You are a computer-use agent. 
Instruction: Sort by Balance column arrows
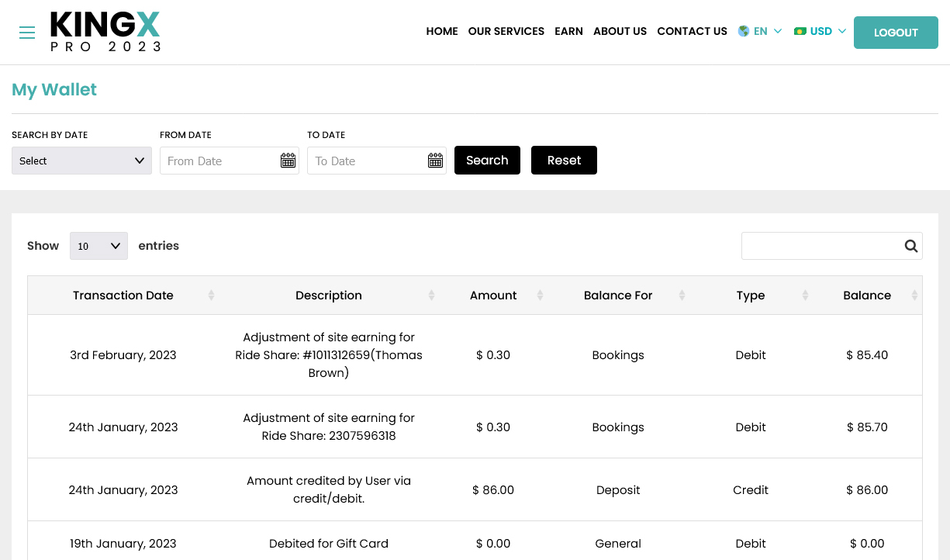(x=914, y=296)
